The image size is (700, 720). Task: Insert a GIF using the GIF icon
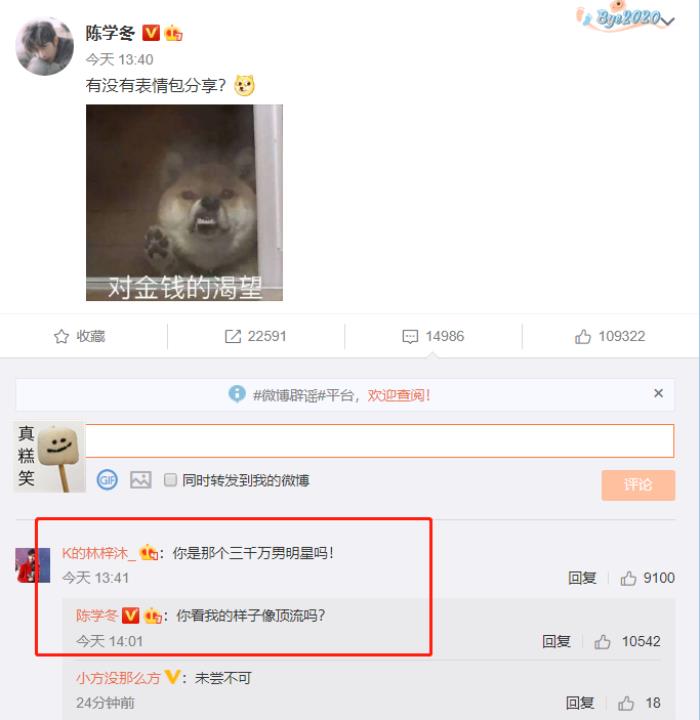click(x=107, y=480)
